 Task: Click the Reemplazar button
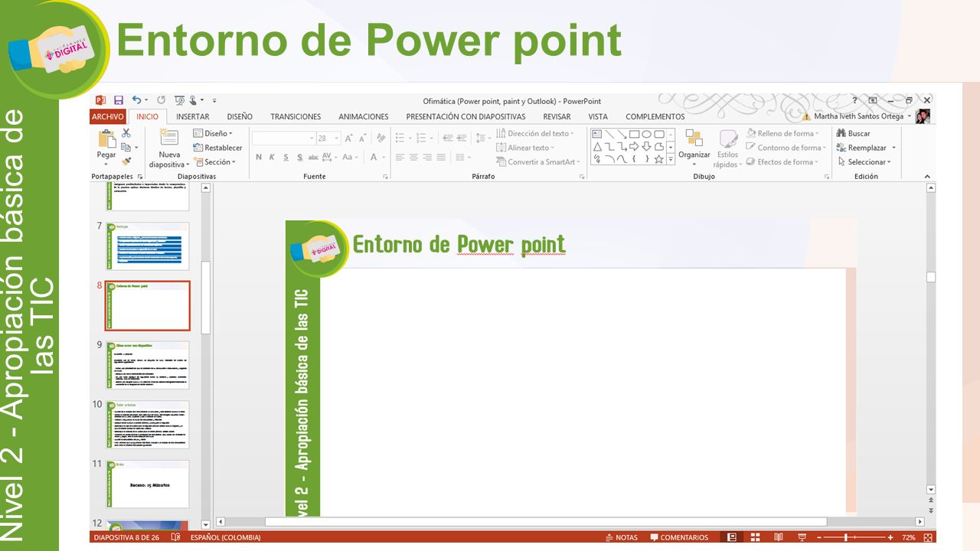(866, 148)
